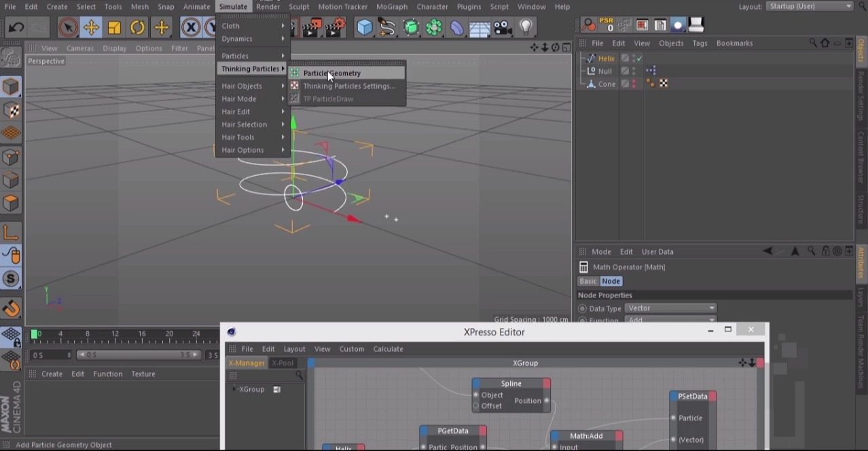
Task: Click the PSR reset icon
Action: (x=606, y=25)
